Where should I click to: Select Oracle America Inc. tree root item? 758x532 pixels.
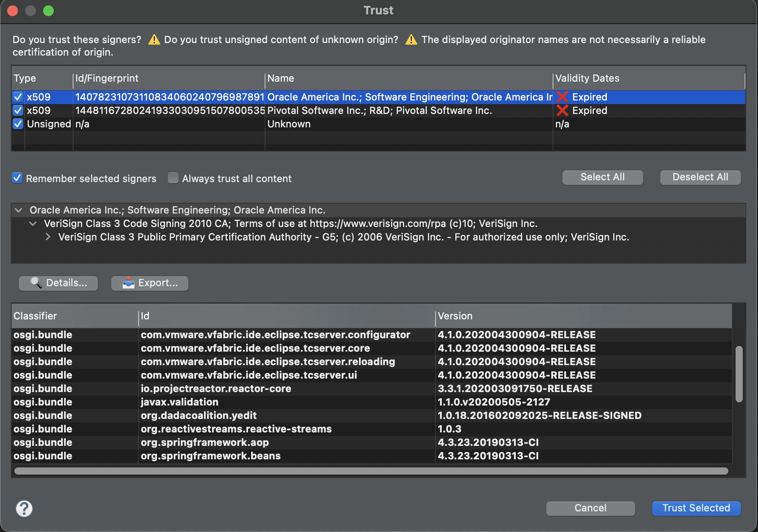pos(177,210)
